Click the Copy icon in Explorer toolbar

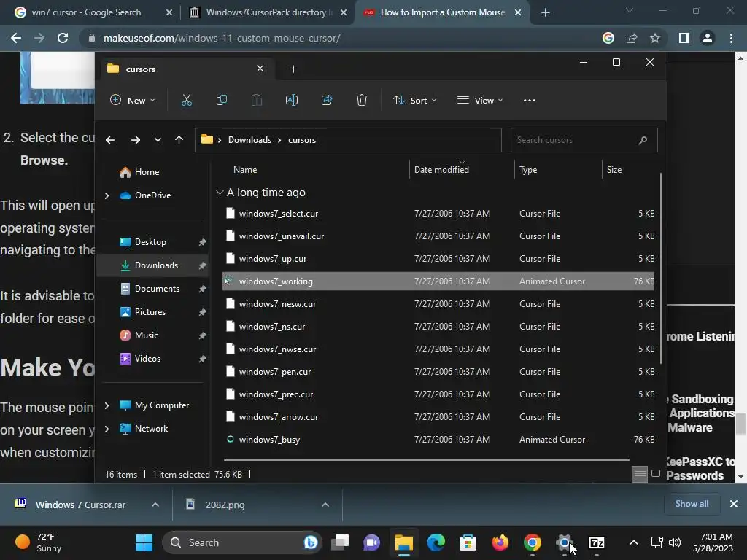[x=222, y=100]
